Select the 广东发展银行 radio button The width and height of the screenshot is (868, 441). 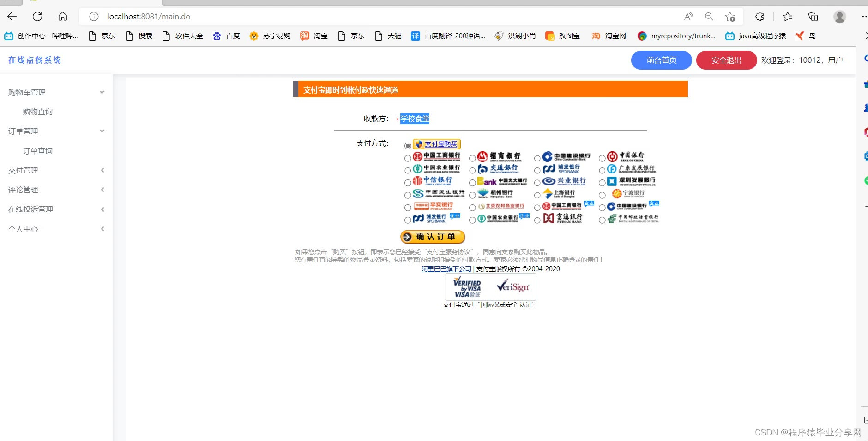602,170
